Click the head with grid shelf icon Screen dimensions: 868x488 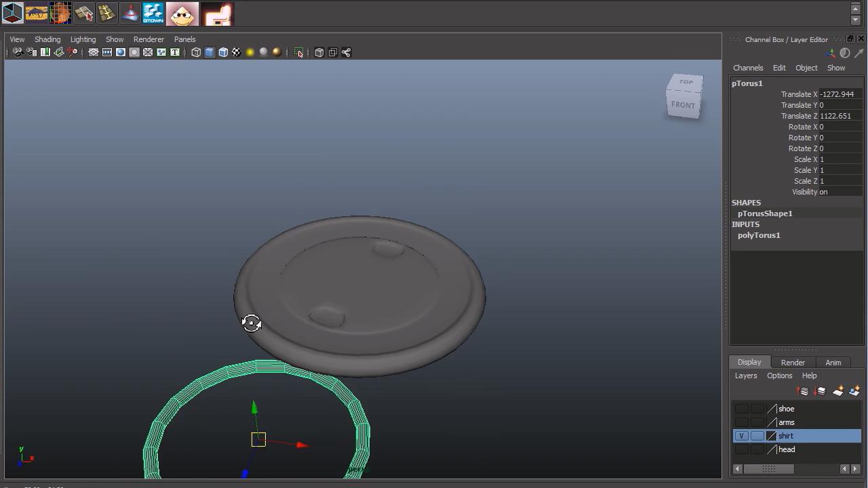60,13
